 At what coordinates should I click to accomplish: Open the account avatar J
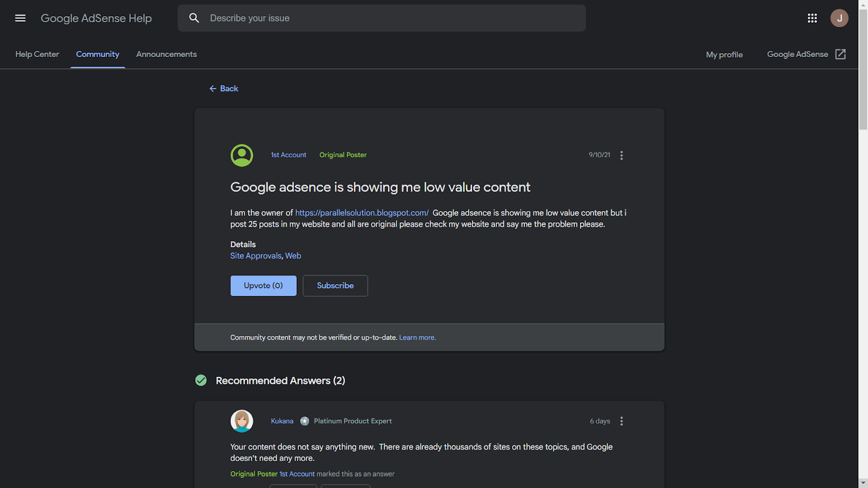[x=839, y=18]
